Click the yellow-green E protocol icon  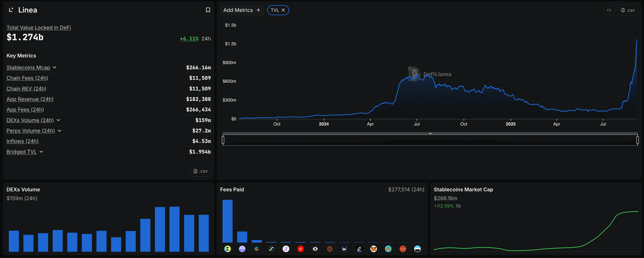(228, 249)
